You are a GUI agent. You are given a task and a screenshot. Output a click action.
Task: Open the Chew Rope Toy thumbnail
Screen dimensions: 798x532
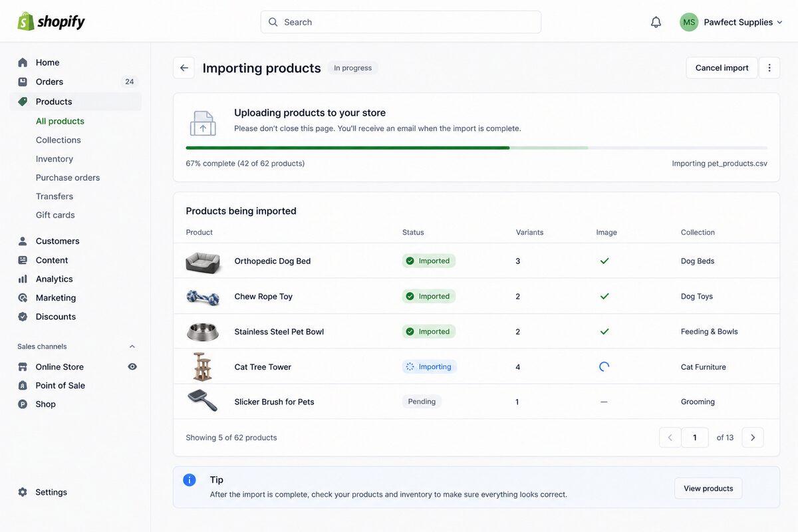coord(203,297)
